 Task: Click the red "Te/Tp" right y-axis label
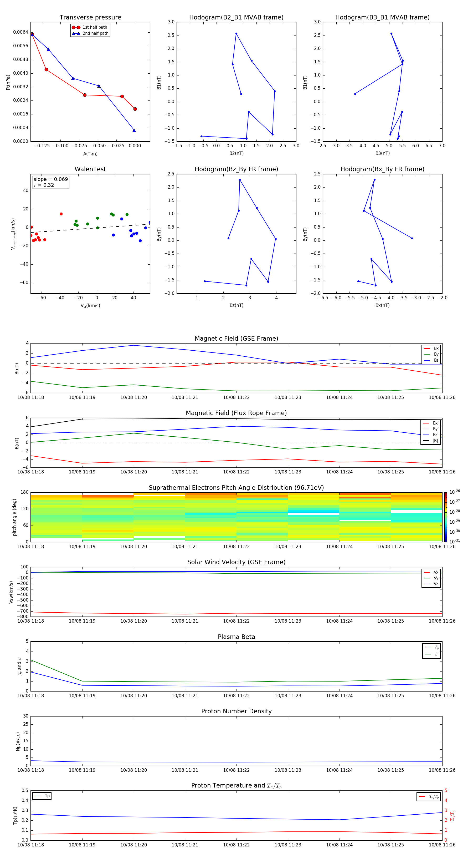point(453,815)
